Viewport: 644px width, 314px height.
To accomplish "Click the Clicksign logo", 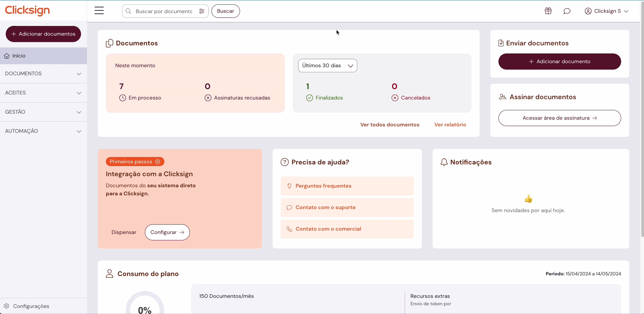I will (x=28, y=10).
